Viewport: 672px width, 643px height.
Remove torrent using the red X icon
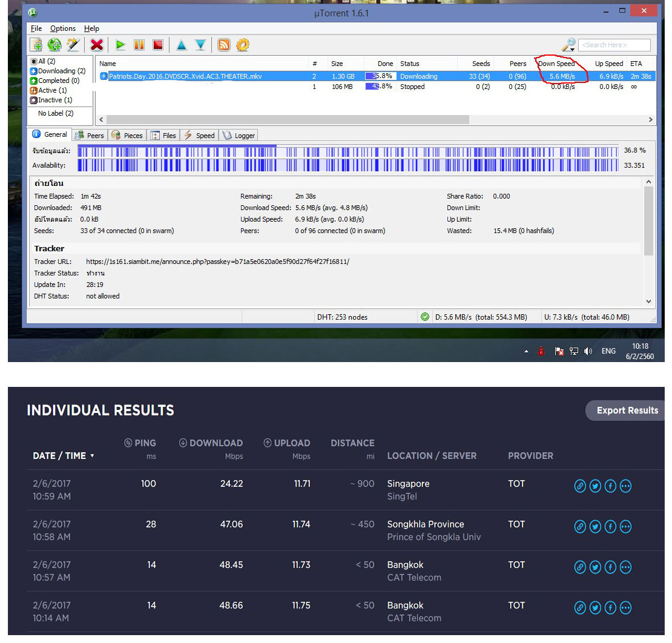97,45
